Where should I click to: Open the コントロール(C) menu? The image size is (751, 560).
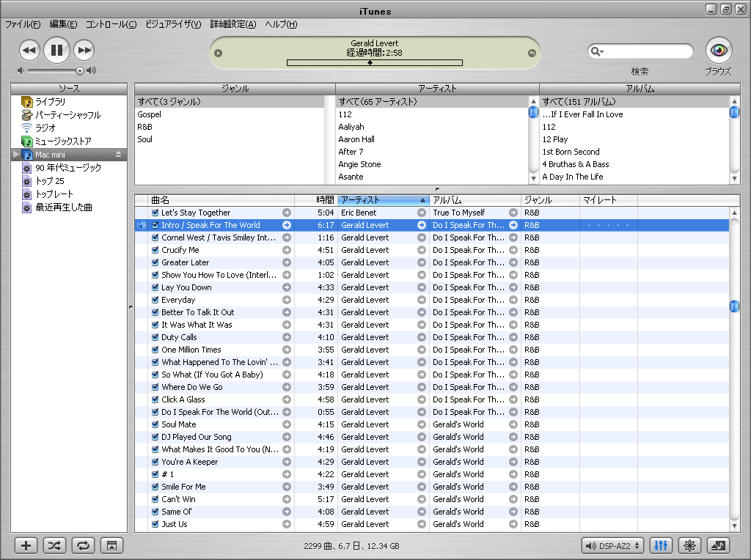click(111, 24)
